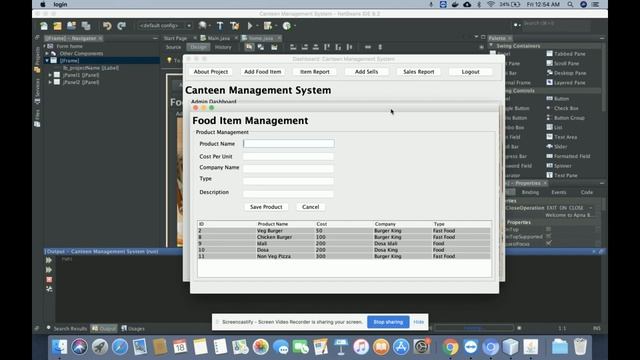Click the Clean and Build icon
Viewport: 640px width, 360px height.
pos(235,26)
